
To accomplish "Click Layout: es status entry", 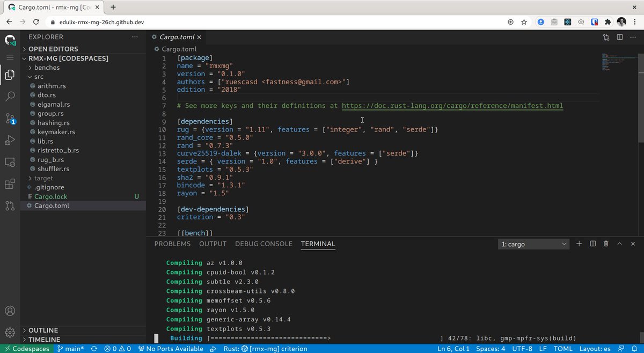I will pyautogui.click(x=596, y=349).
